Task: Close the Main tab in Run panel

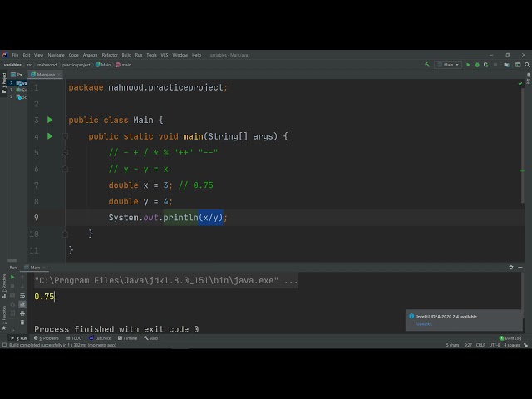Action: tap(44, 268)
